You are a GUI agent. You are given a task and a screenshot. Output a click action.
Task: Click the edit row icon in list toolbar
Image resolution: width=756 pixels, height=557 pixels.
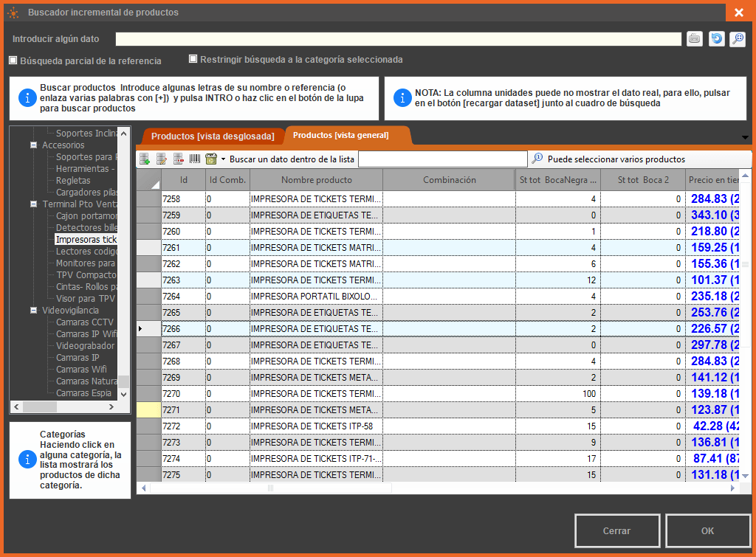(162, 159)
